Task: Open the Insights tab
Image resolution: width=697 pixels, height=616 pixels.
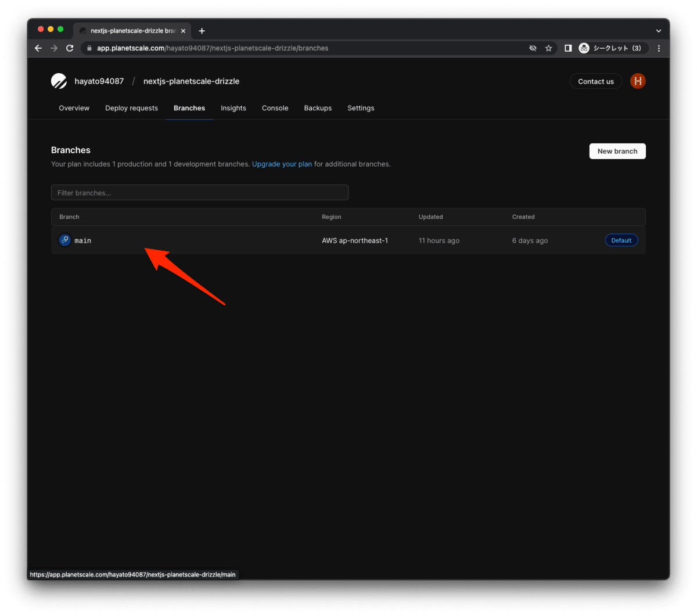Action: click(x=233, y=108)
